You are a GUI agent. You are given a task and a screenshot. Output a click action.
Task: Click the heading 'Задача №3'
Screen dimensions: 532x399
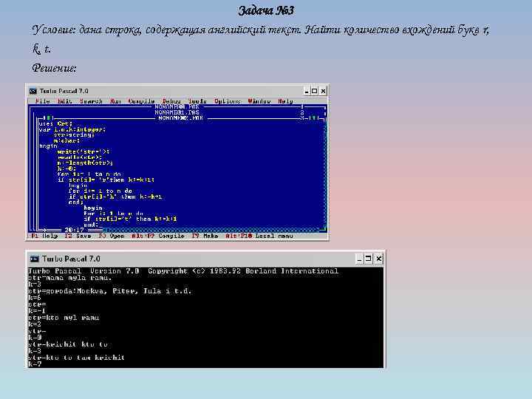click(x=266, y=10)
